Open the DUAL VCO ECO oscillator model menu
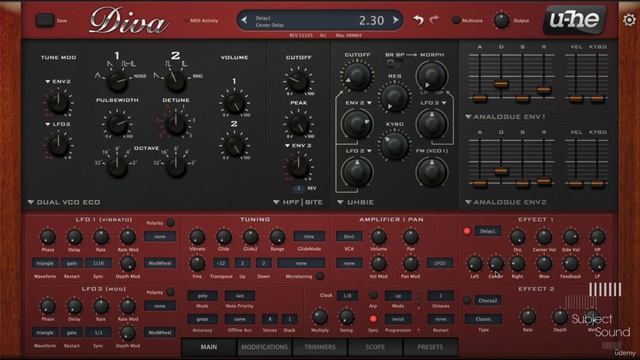The height and width of the screenshot is (360, 640). point(64,202)
